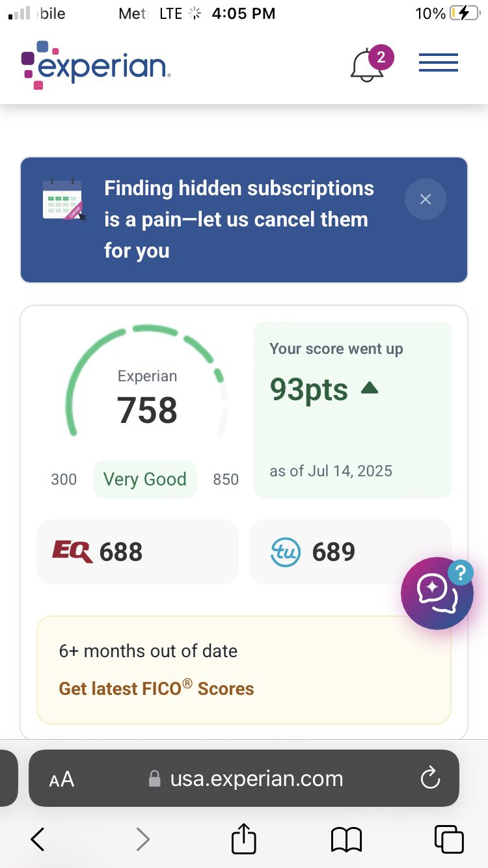Open Safari tabs overview icon
The height and width of the screenshot is (868, 488).
[x=448, y=839]
